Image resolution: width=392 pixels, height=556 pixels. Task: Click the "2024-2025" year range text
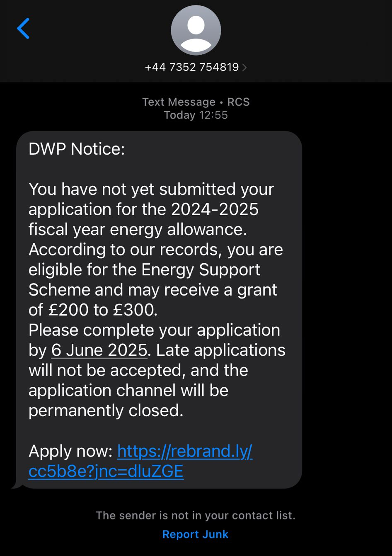(215, 209)
